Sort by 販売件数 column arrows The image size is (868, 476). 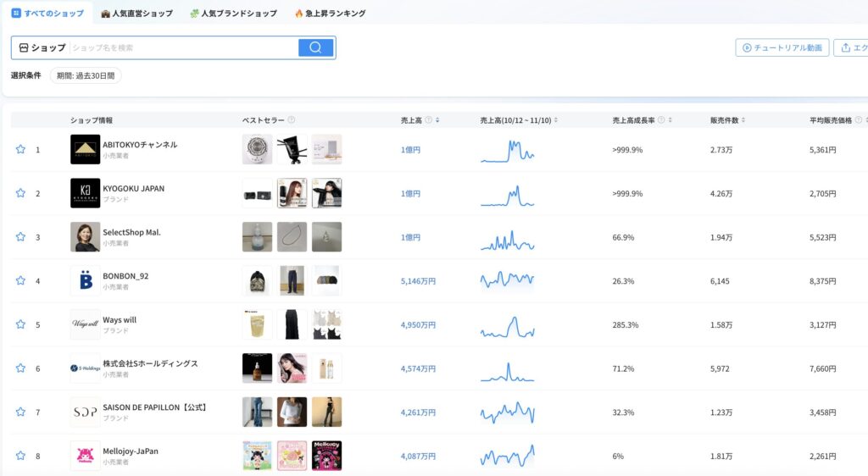point(743,120)
